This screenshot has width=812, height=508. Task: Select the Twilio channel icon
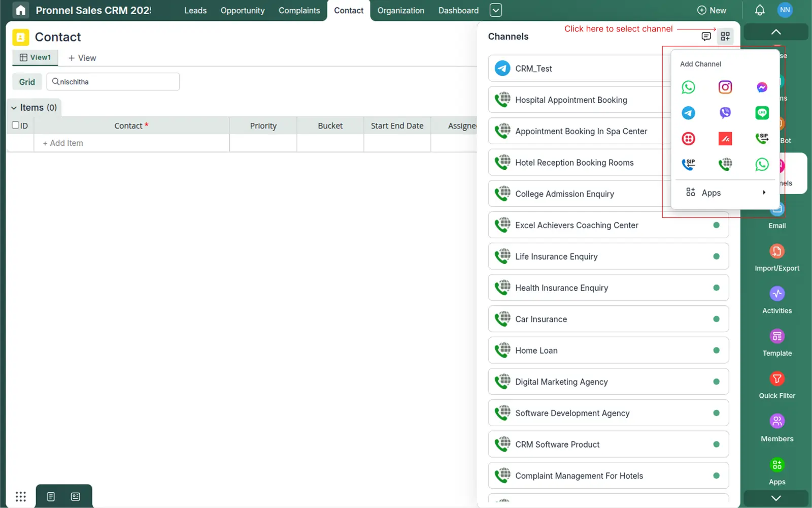pyautogui.click(x=688, y=138)
